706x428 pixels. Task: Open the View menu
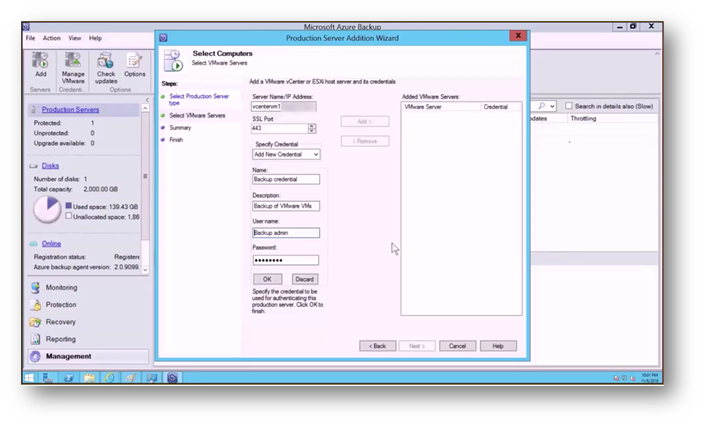75,38
